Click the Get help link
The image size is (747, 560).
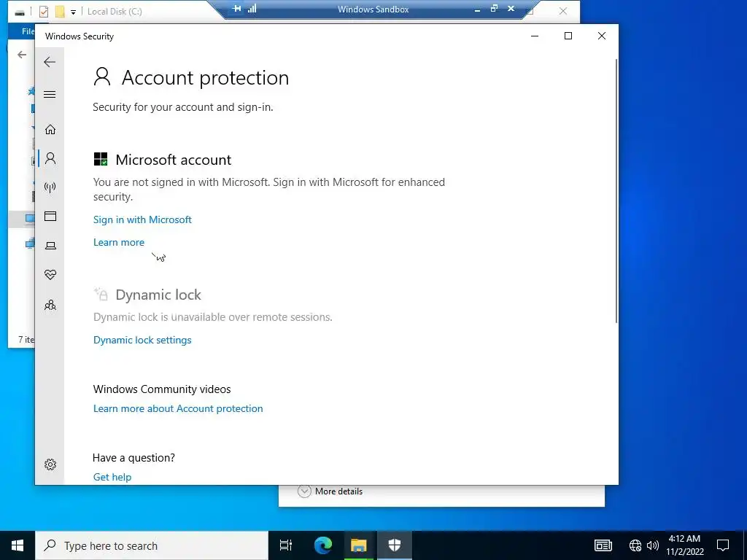[112, 477]
